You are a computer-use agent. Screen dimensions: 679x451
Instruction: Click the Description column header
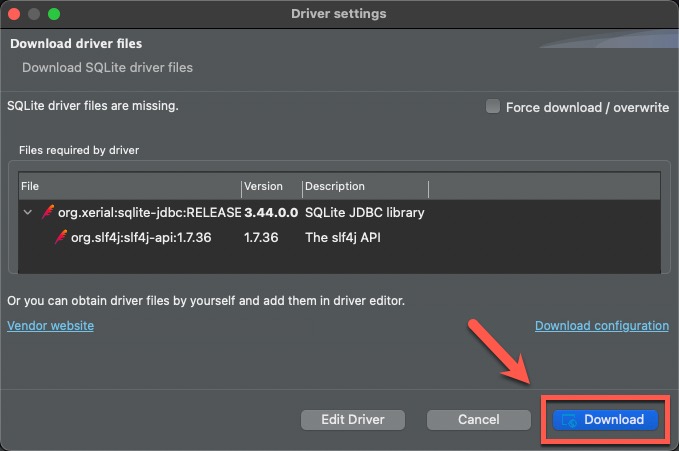(365, 186)
